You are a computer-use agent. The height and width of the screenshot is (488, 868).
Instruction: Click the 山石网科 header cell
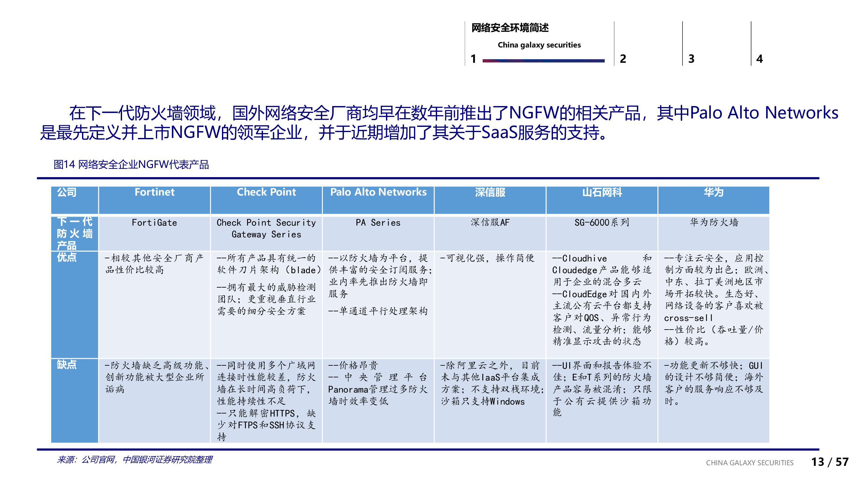pos(602,193)
